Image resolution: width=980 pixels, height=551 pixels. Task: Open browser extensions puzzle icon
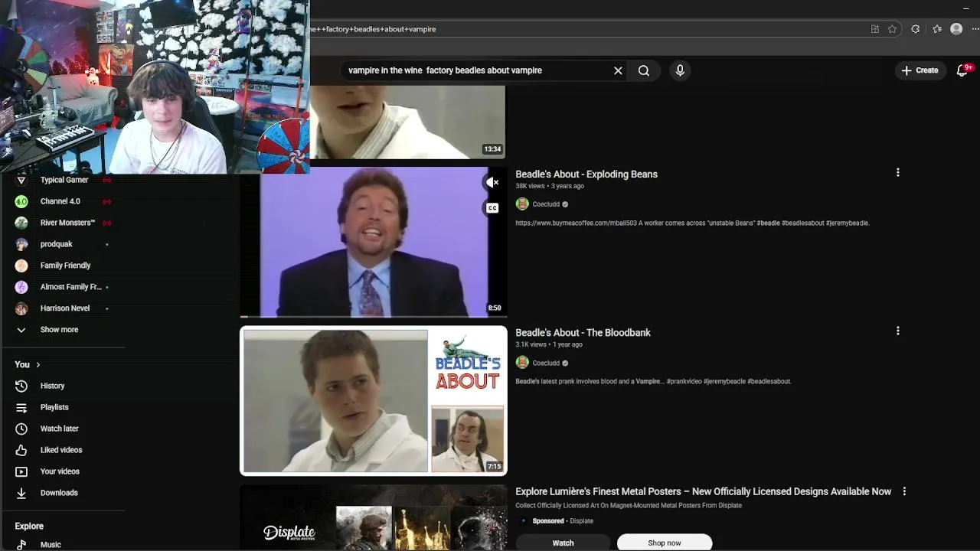click(x=915, y=29)
